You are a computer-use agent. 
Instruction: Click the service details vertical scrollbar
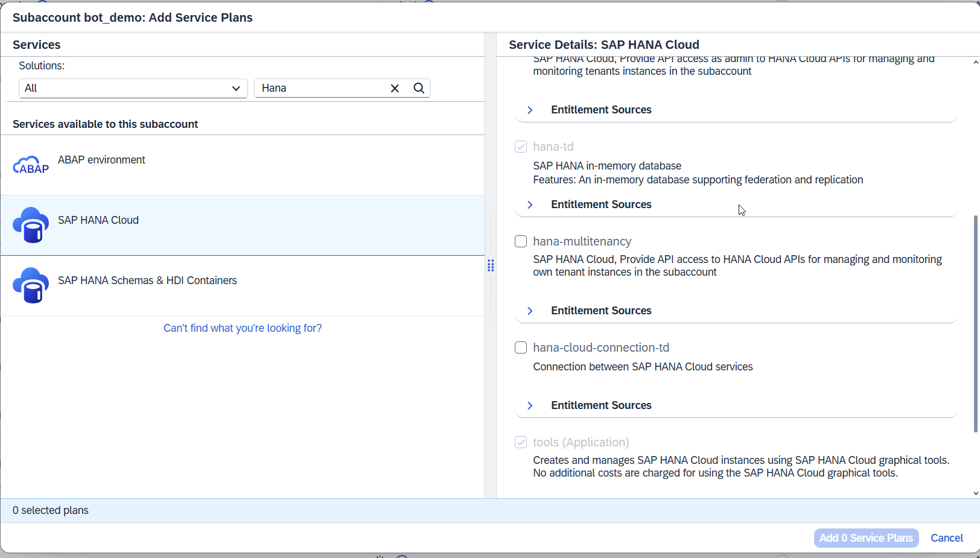click(976, 324)
